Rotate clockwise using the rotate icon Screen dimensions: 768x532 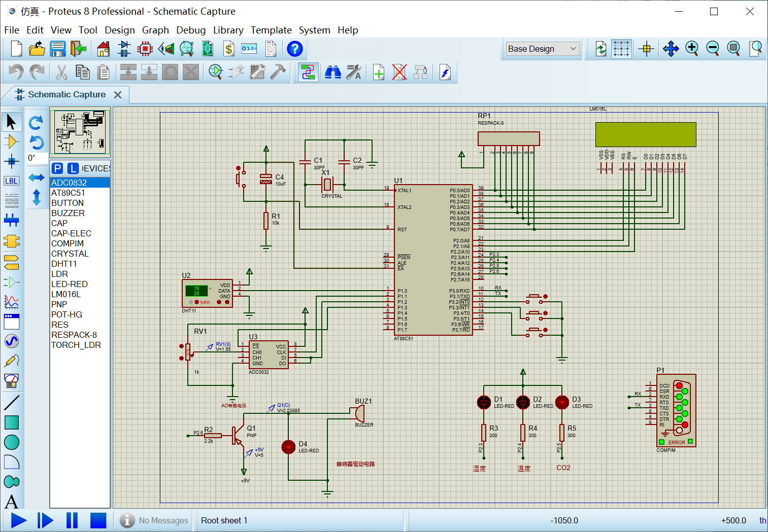tap(36, 122)
